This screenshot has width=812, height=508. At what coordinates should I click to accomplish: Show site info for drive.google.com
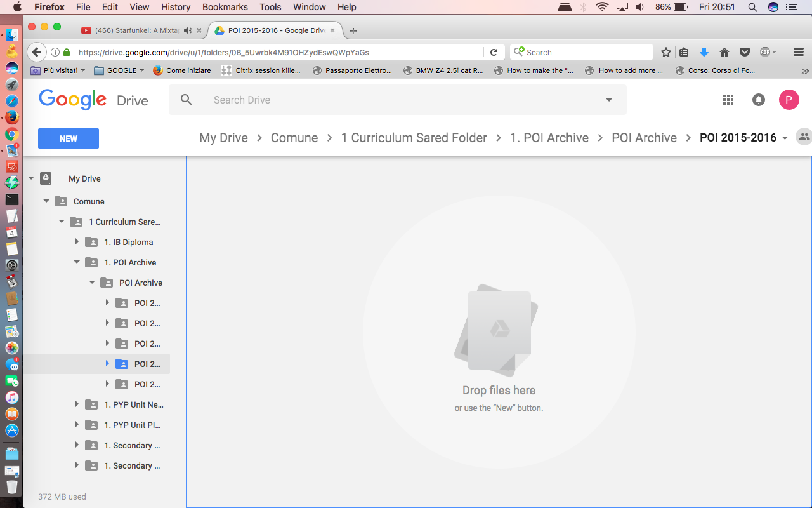tap(56, 52)
